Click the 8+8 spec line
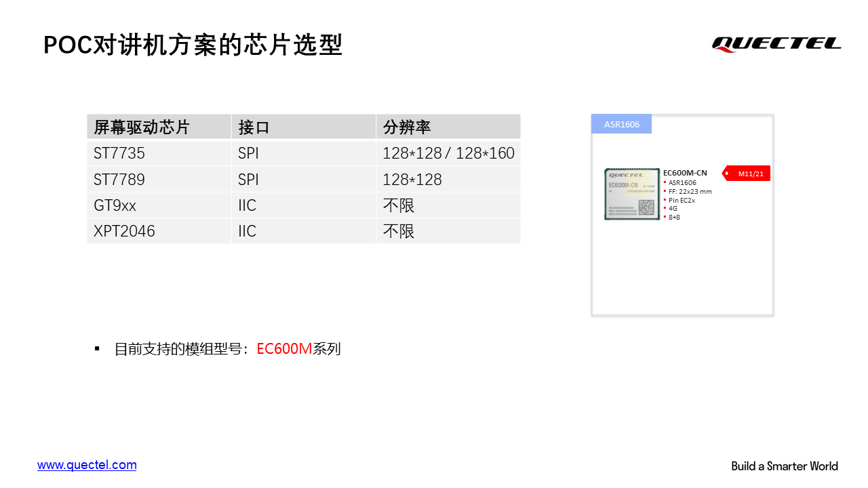This screenshot has width=868, height=488. point(674,217)
